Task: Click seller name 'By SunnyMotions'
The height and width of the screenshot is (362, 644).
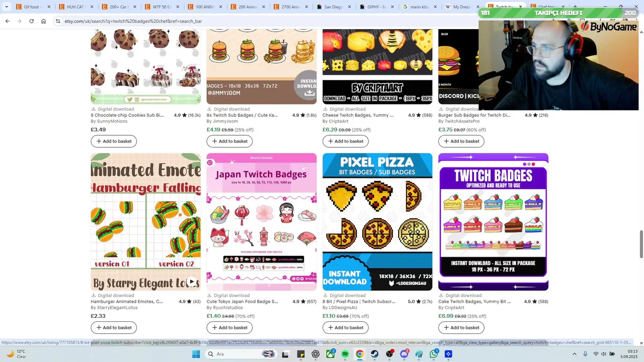Action: pyautogui.click(x=109, y=121)
